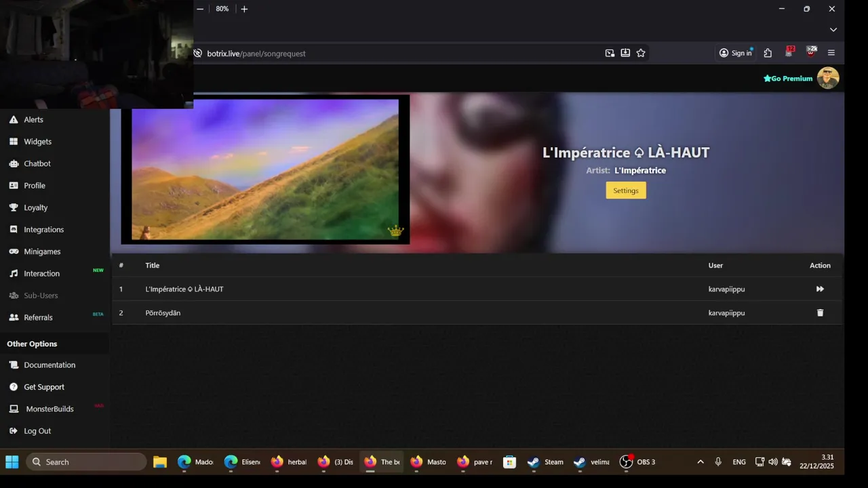
Task: Click the Go Premium link
Action: 788,79
